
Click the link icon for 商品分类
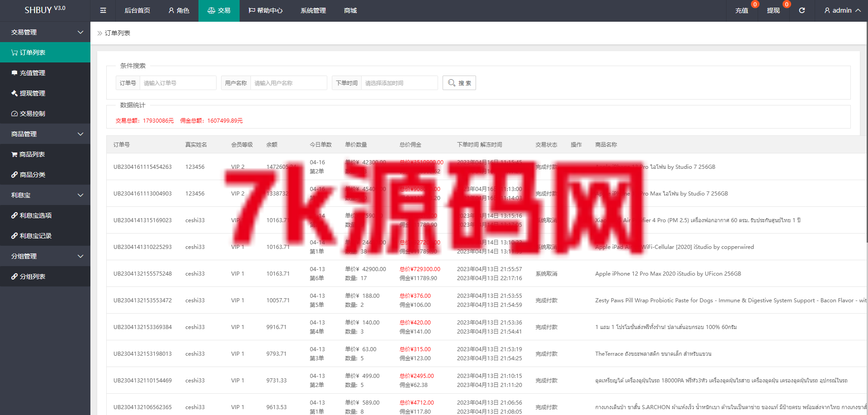(x=14, y=175)
